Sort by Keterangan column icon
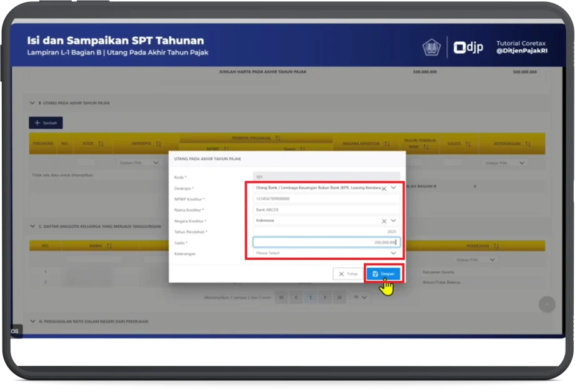Viewport: 575px width, 392px height. tap(528, 144)
